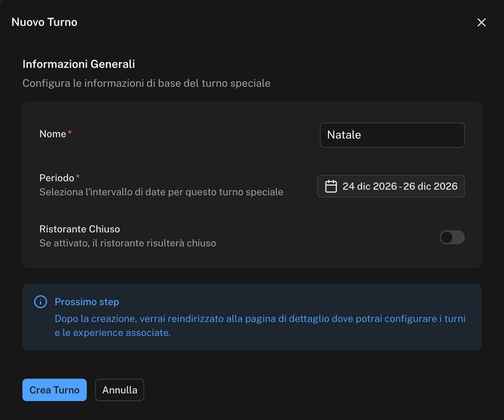504x420 pixels.
Task: Click the Annulla button
Action: point(119,390)
